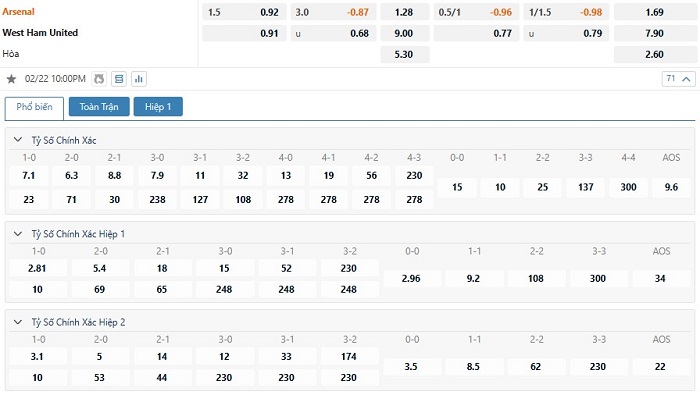Choose second-half 1-1 odds 8.5

point(473,366)
